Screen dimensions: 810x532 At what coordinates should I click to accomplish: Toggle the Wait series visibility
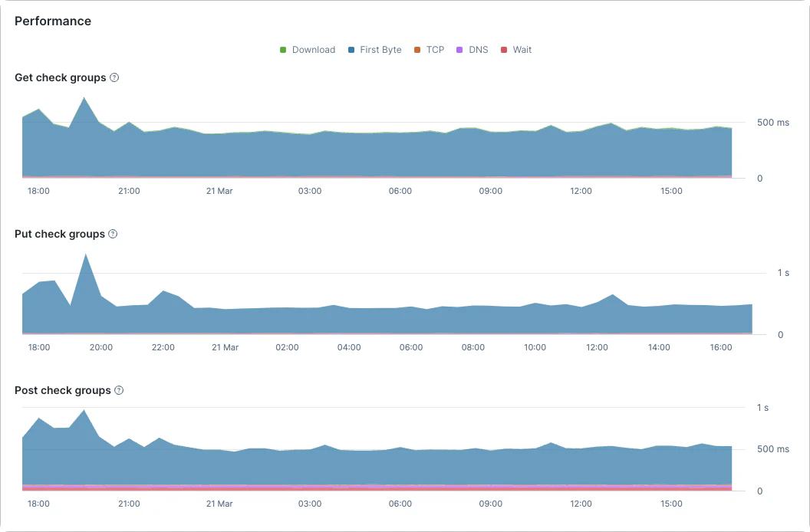[x=515, y=49]
